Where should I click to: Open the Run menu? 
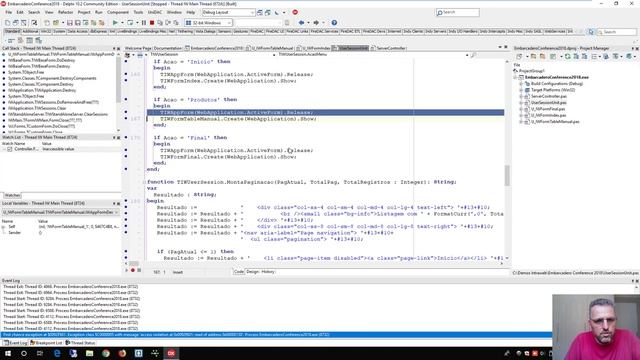click(x=98, y=13)
